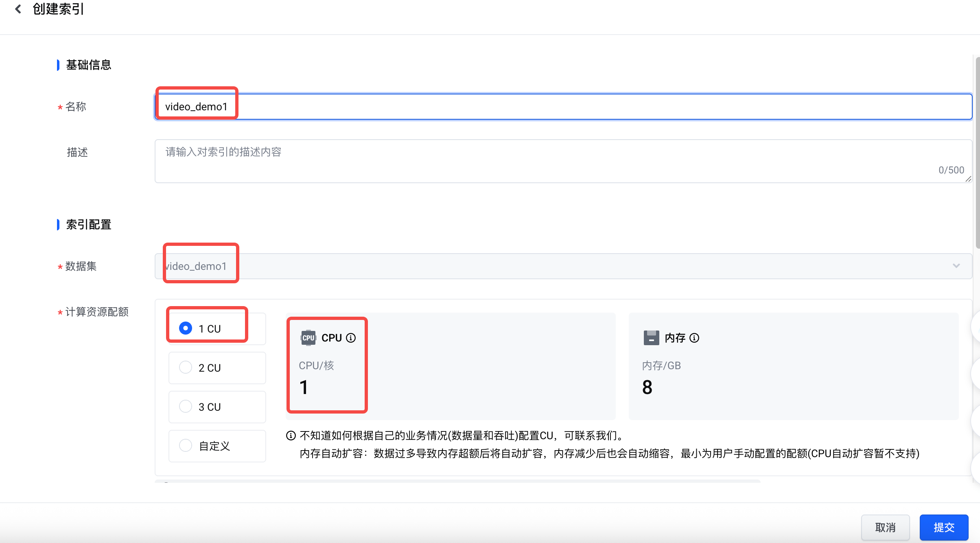Click the vertical scrollbar at right edge
Screen dimensions: 980x543
(978, 153)
